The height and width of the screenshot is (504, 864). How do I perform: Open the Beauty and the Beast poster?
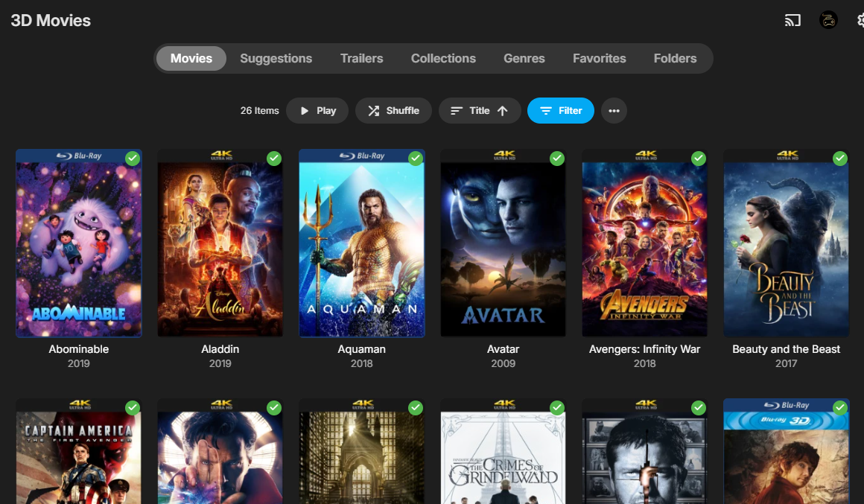coord(787,243)
